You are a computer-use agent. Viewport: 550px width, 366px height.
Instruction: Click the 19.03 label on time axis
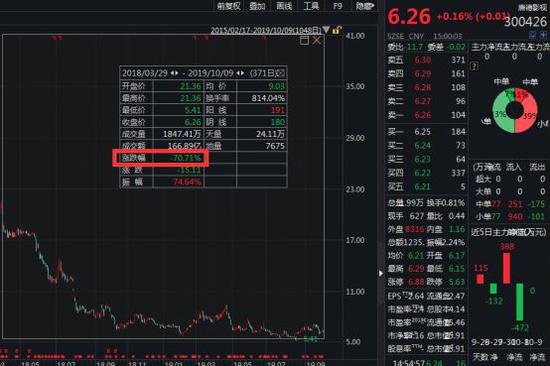(x=206, y=363)
